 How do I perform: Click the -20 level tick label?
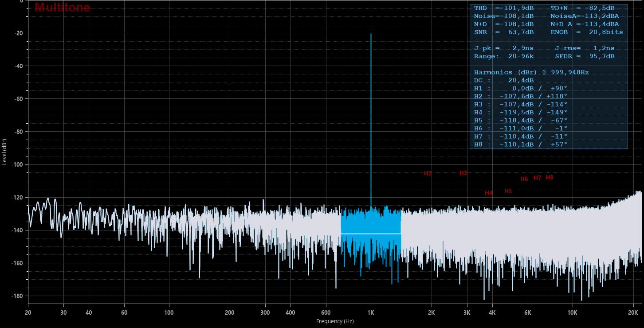tap(18, 33)
